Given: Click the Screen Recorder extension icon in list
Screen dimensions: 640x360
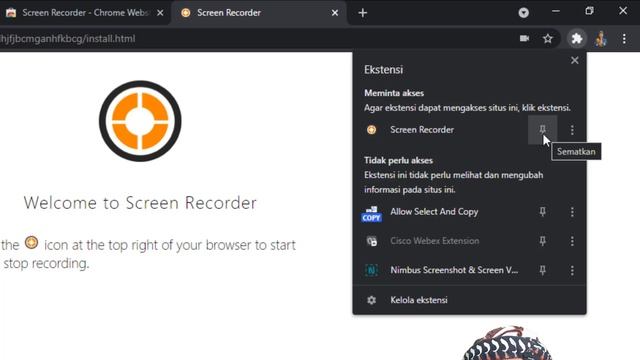Looking at the screenshot, I should coord(371,130).
